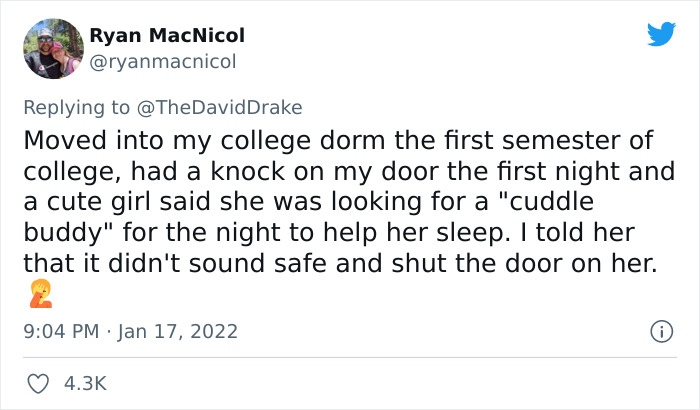Viewport: 700px width, 410px height.
Task: Click the 4.3K likes count
Action: coord(85,383)
